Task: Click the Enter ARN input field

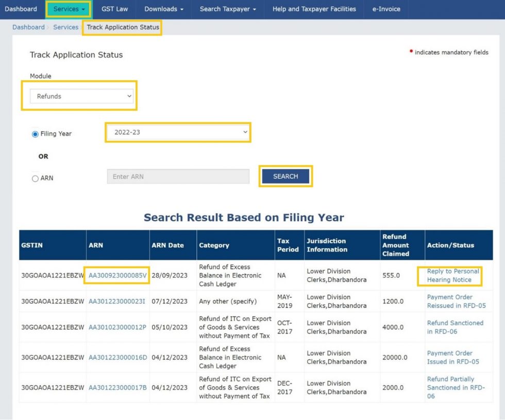Action: tap(178, 176)
